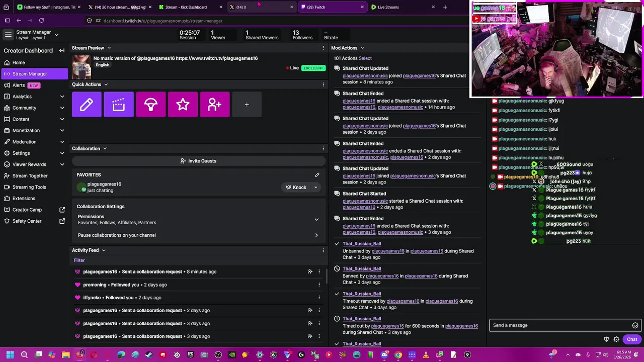Viewport: 644px width, 362px height.
Task: Edit Favorites with the pencil icon
Action: click(317, 175)
